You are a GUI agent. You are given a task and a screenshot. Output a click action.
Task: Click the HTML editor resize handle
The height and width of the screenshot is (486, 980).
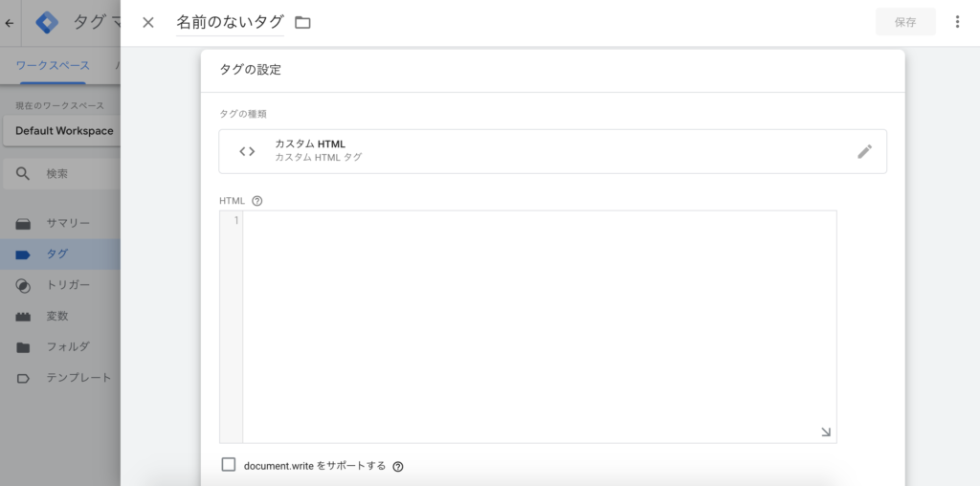click(x=826, y=432)
